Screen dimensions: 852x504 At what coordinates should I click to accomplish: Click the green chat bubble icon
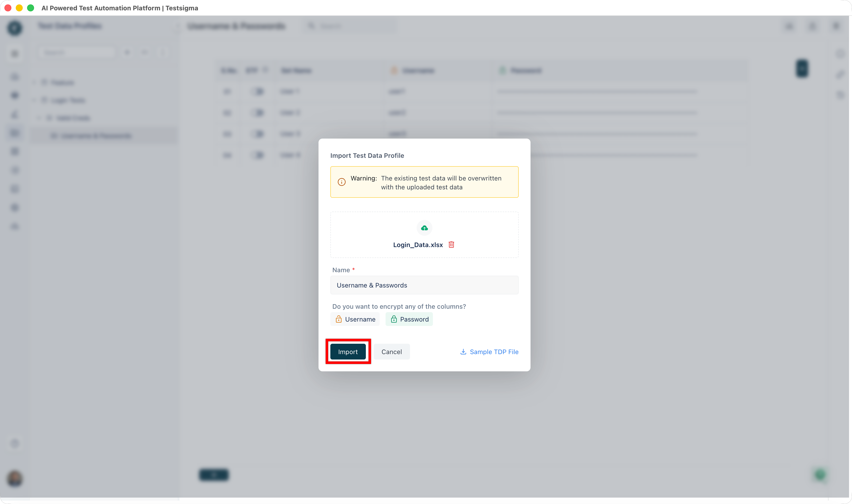[820, 475]
